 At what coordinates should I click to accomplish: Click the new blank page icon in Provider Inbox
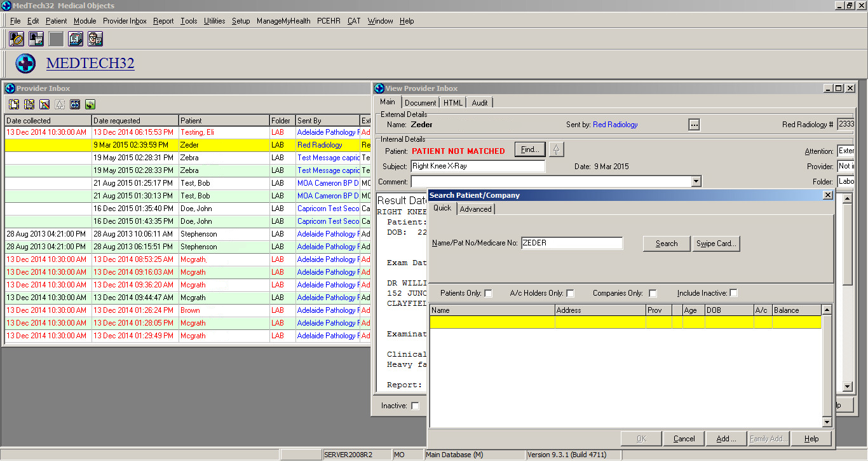(14, 104)
